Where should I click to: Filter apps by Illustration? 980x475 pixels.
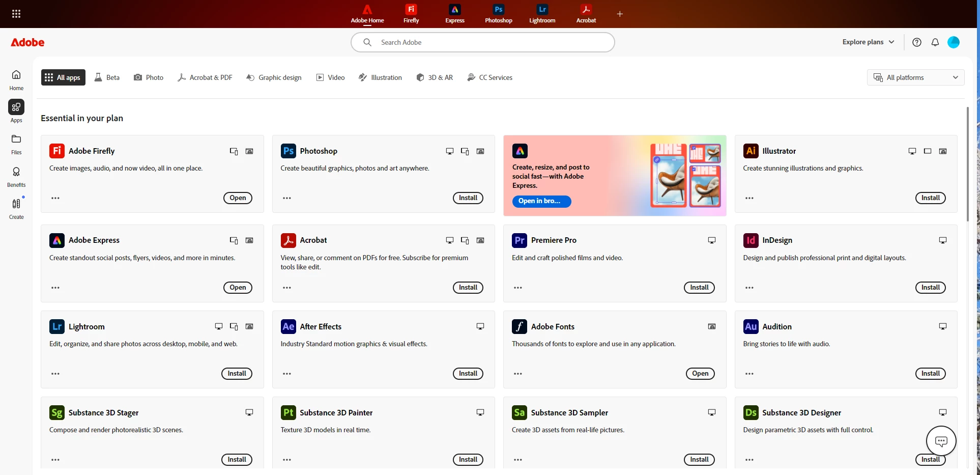pyautogui.click(x=381, y=77)
